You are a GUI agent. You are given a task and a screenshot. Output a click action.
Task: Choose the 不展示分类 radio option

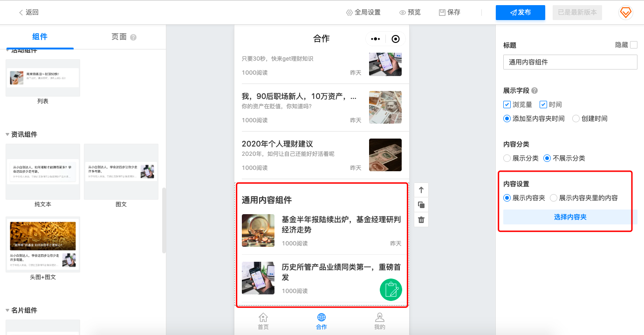547,158
